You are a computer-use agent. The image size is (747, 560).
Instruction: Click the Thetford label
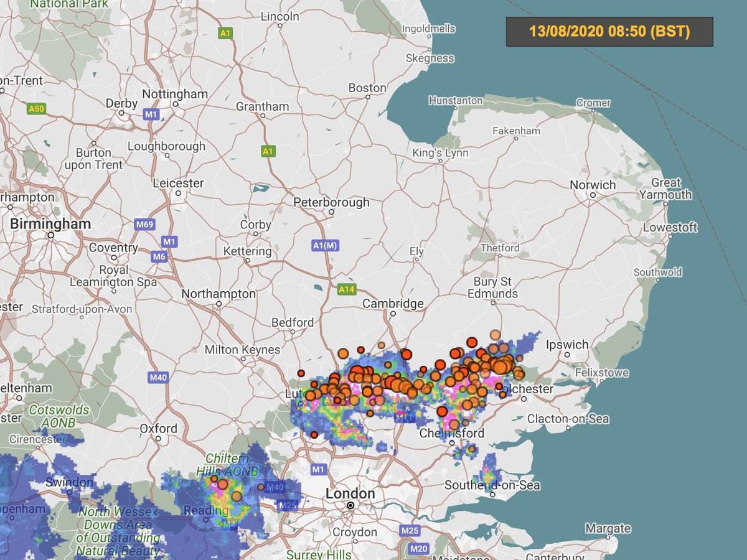click(x=500, y=248)
